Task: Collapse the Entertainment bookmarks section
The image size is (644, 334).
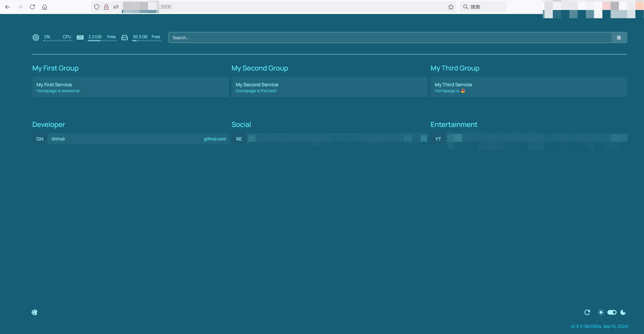Action: click(x=454, y=125)
